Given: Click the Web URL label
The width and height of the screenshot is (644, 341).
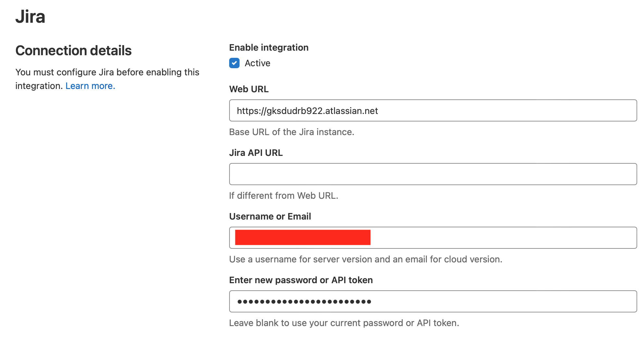Looking at the screenshot, I should coord(249,89).
